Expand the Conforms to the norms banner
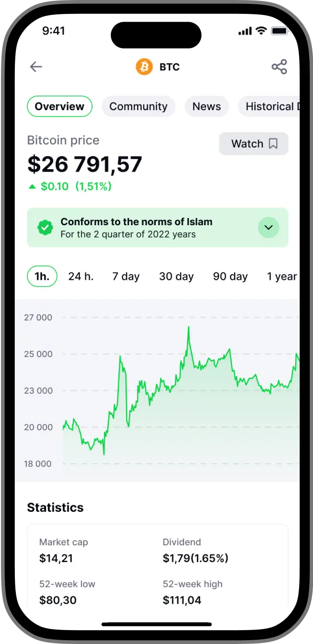The width and height of the screenshot is (313, 644). point(158,228)
